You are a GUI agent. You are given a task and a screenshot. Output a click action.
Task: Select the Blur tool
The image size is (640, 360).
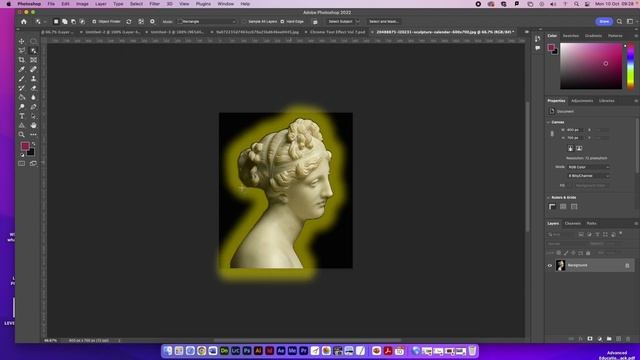[33, 98]
